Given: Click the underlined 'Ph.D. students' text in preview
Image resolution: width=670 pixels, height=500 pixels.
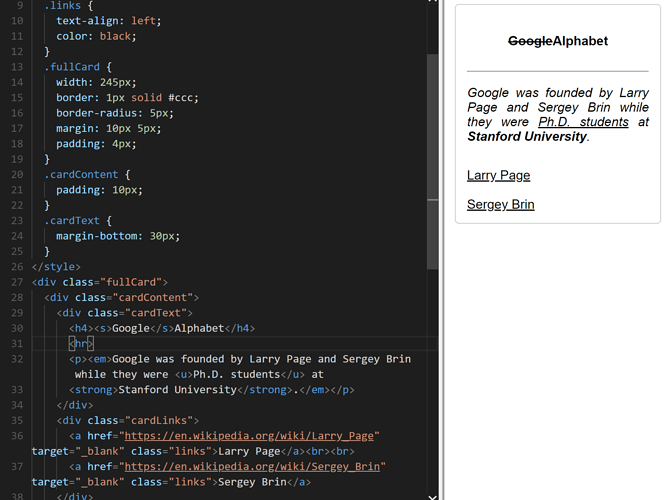Looking at the screenshot, I should point(583,122).
